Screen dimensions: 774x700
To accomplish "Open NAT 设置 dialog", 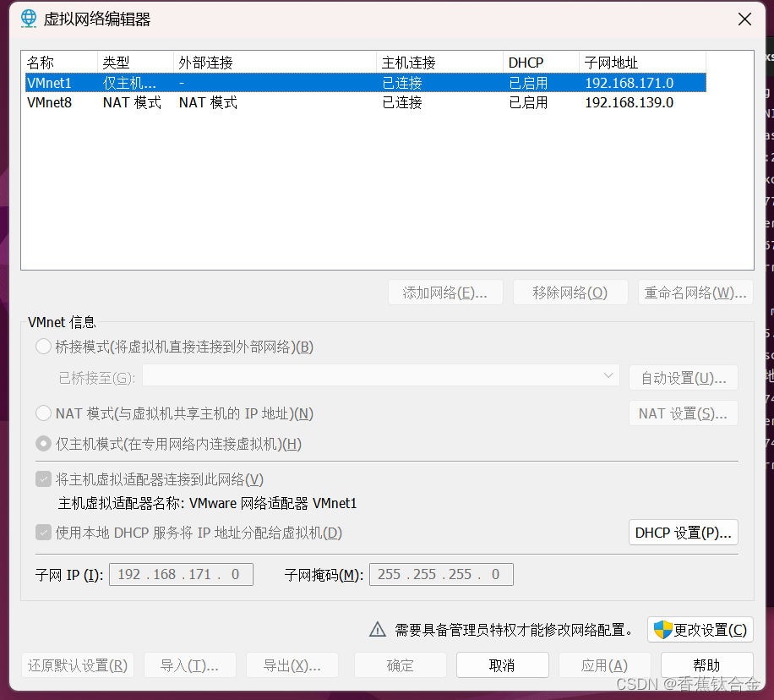I will (684, 413).
